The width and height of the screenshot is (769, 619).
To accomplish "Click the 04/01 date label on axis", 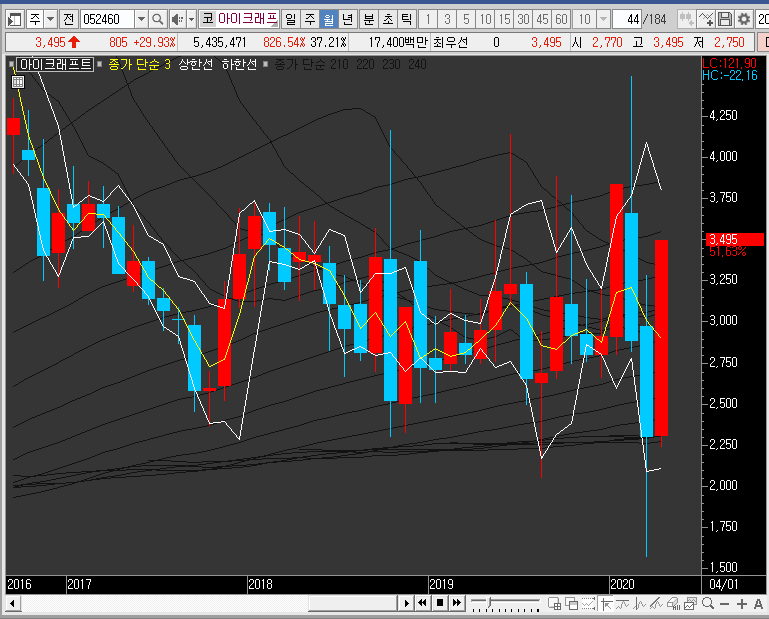I will (x=723, y=584).
